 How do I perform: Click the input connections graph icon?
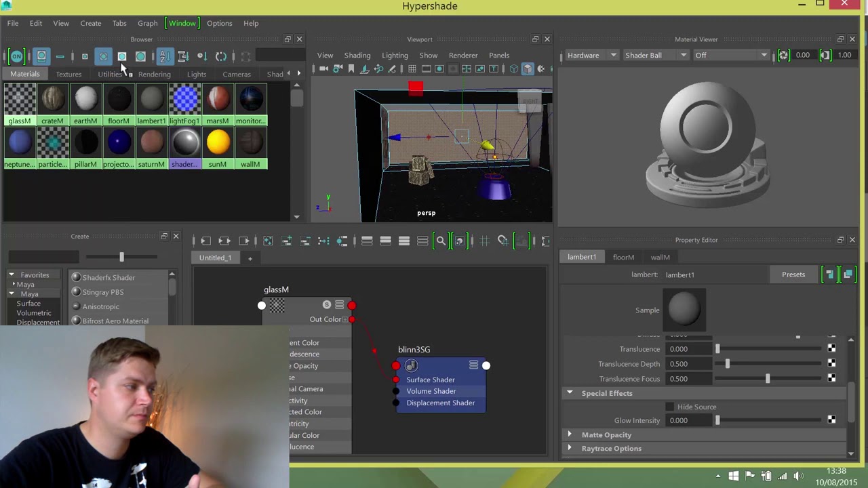(x=205, y=241)
